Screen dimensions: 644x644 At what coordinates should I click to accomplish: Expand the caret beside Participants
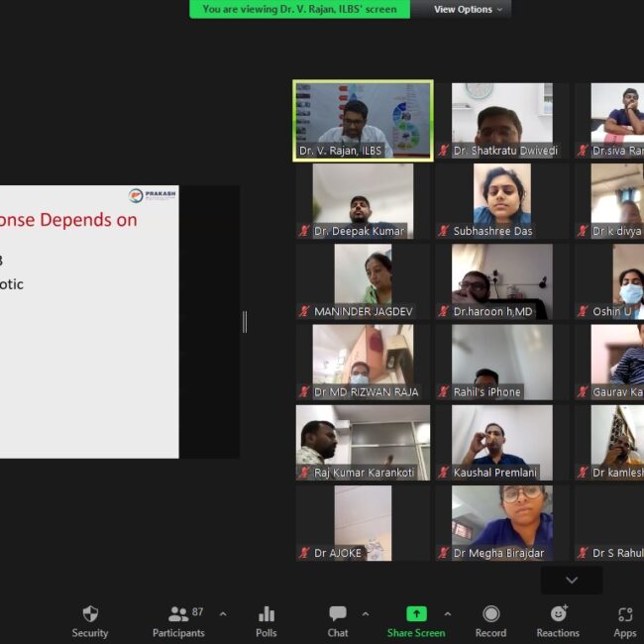click(x=222, y=613)
